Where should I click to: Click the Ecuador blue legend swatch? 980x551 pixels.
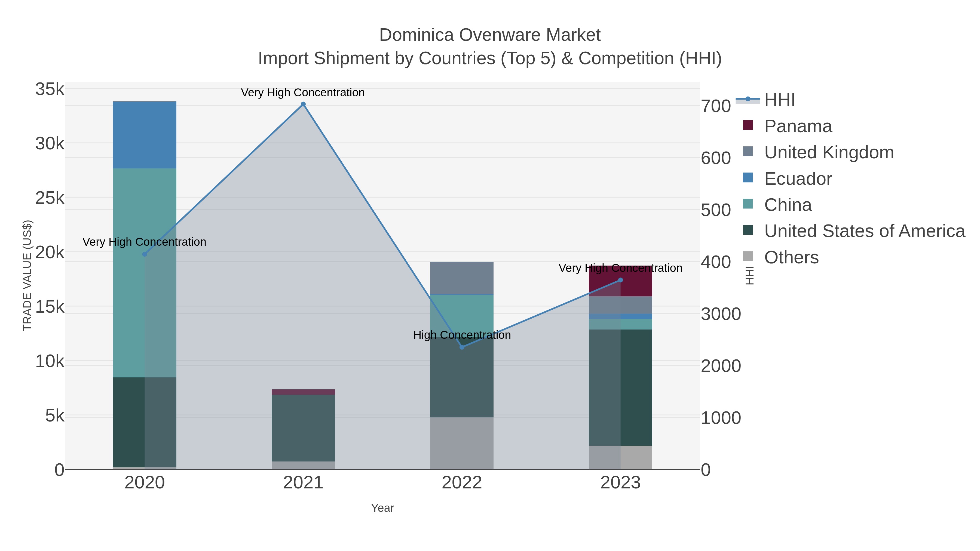748,178
